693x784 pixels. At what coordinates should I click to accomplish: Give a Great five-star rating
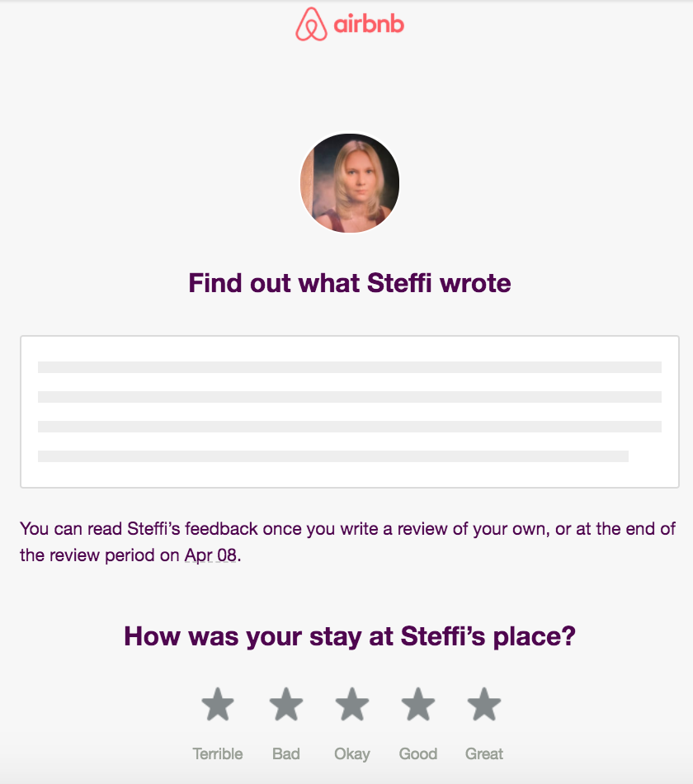pyautogui.click(x=483, y=704)
